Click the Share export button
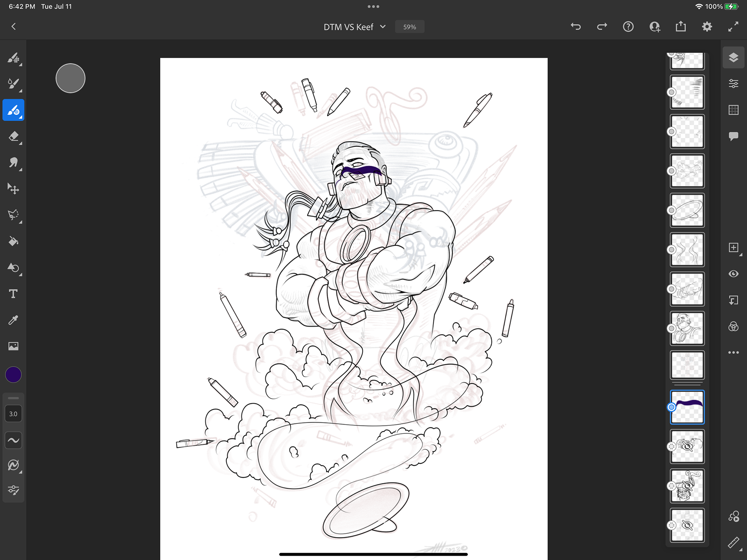 pos(680,27)
